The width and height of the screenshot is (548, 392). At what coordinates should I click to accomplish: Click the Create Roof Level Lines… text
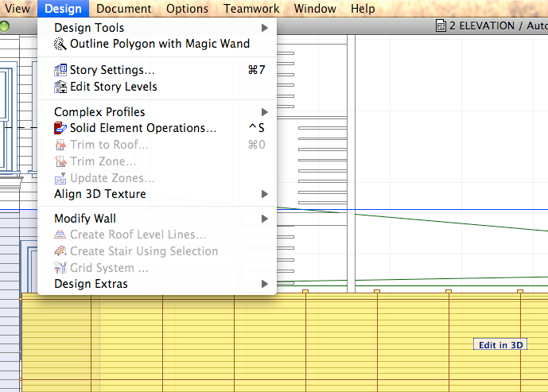pyautogui.click(x=138, y=235)
